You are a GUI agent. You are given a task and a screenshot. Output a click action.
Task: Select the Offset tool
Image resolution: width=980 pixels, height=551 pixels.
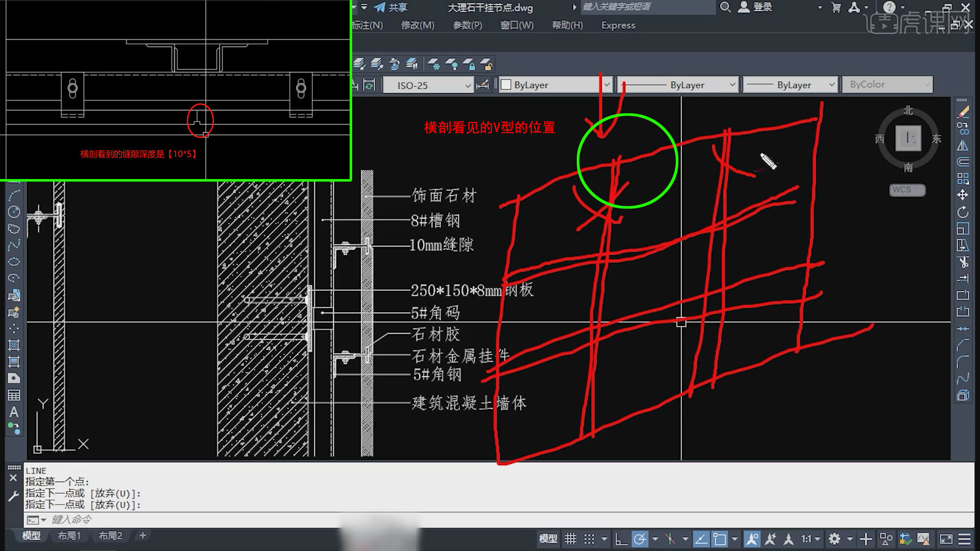963,162
